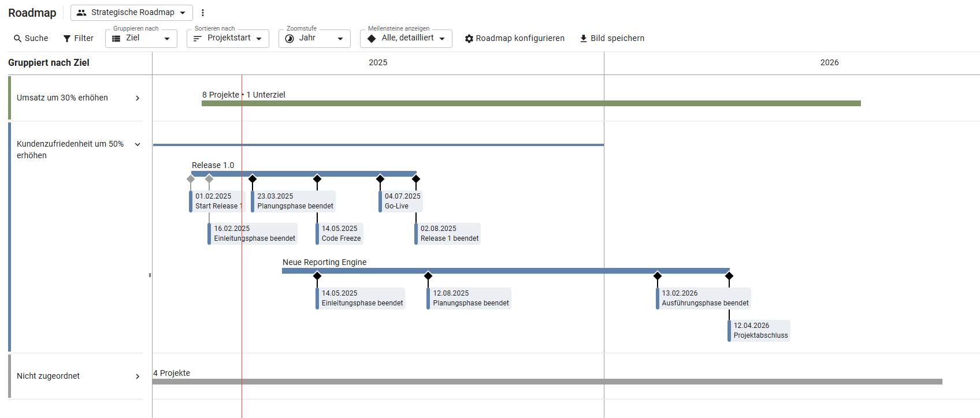980x418 pixels.
Task: Open the Zoomstufe Jahr dropdown
Action: (x=314, y=38)
